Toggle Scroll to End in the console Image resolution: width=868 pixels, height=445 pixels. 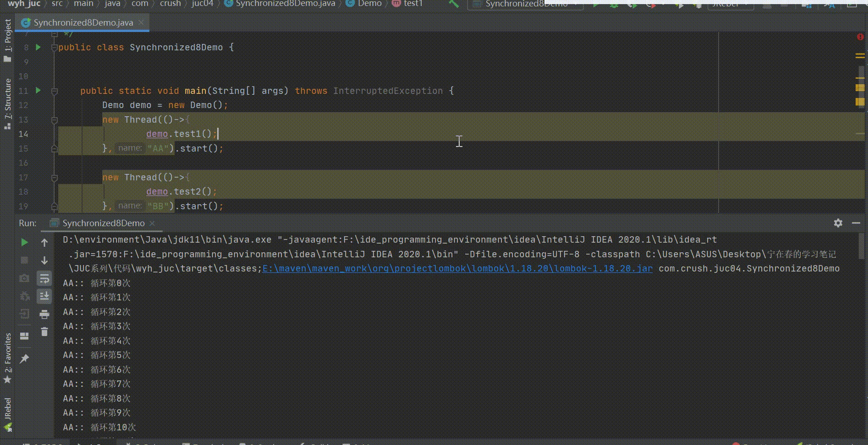pyautogui.click(x=44, y=296)
